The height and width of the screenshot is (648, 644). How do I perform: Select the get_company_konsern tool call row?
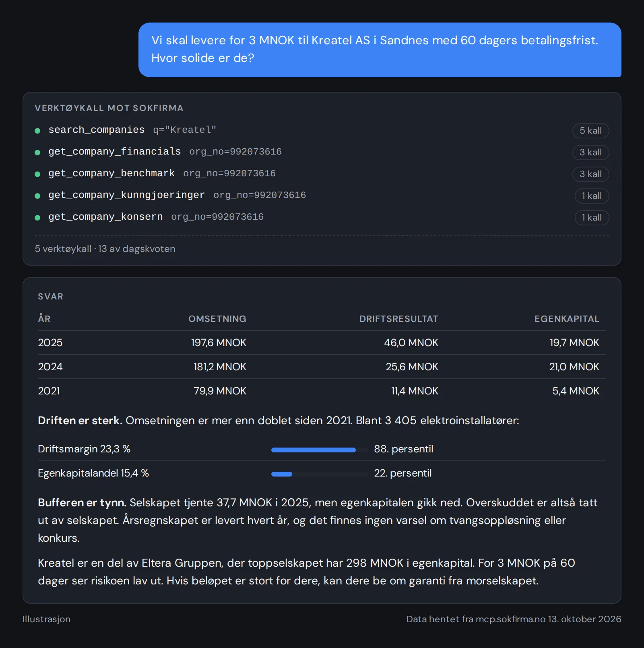click(322, 217)
